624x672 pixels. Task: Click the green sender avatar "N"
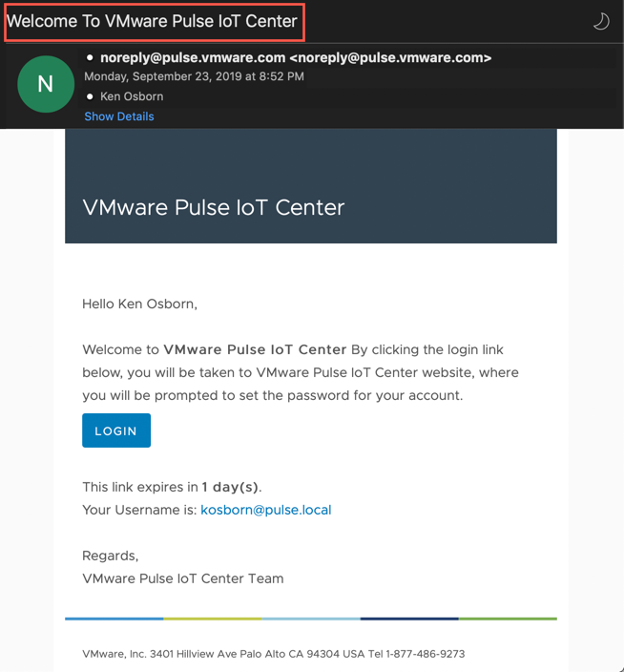[x=45, y=84]
